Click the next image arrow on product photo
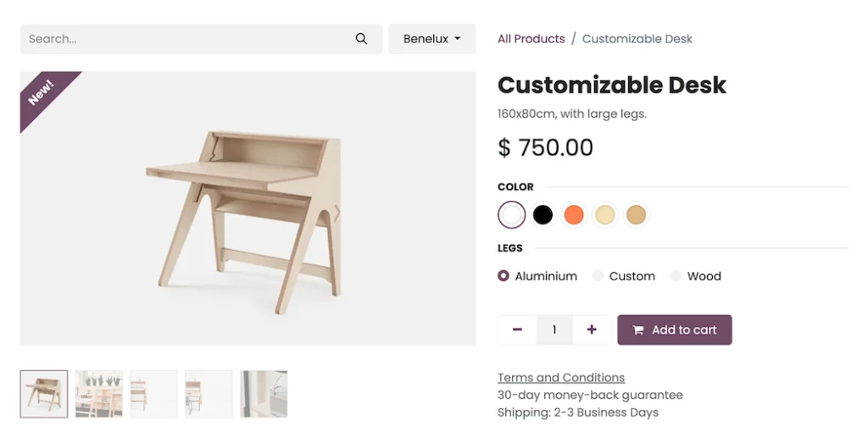This screenshot has height=443, width=868. [337, 213]
